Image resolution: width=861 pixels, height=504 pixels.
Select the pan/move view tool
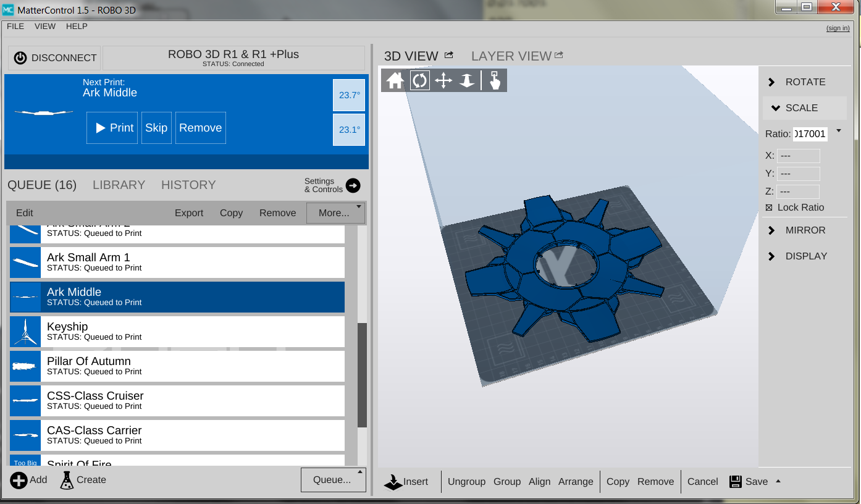pos(443,80)
